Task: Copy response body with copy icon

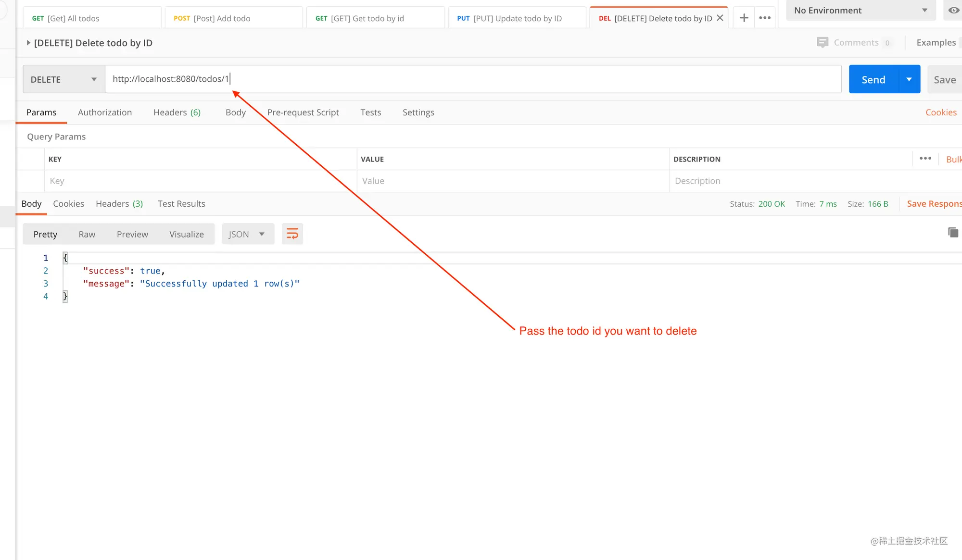Action: tap(953, 233)
